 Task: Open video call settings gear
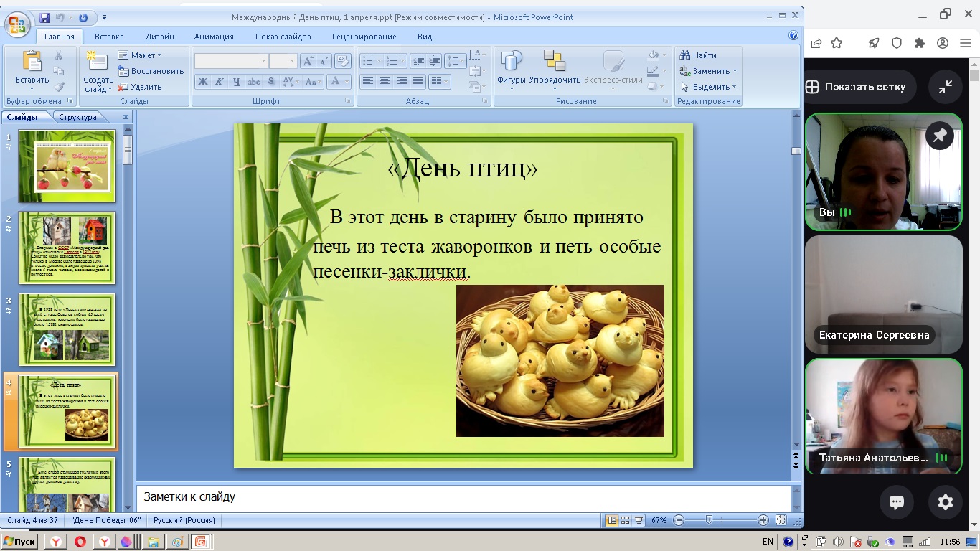(x=945, y=502)
